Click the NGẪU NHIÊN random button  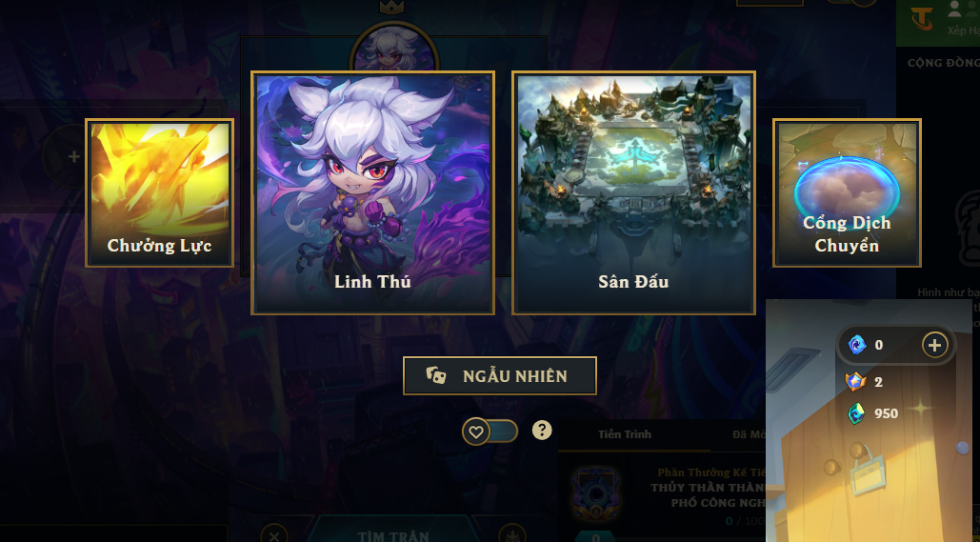[x=500, y=375]
